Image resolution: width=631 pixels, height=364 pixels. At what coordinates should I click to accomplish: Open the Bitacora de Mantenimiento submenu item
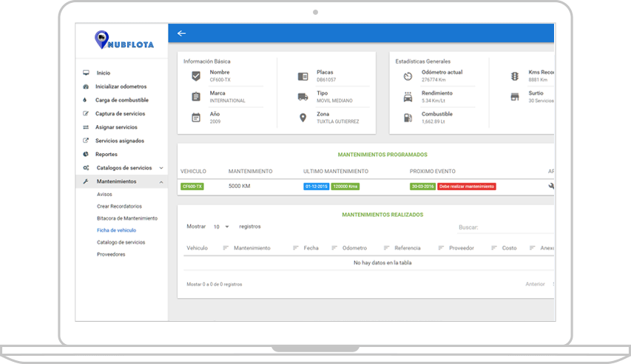pyautogui.click(x=127, y=218)
